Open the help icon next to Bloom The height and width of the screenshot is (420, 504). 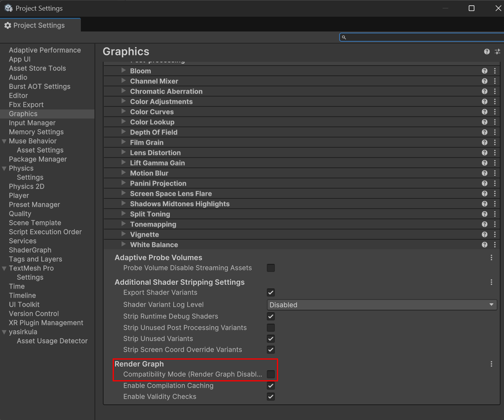tap(485, 71)
